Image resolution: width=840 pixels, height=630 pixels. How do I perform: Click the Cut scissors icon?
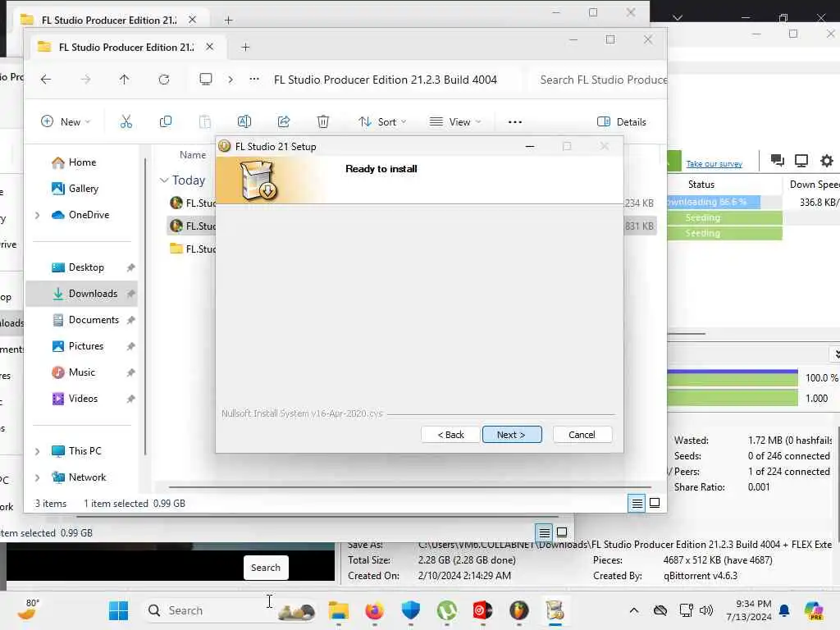[x=126, y=121]
